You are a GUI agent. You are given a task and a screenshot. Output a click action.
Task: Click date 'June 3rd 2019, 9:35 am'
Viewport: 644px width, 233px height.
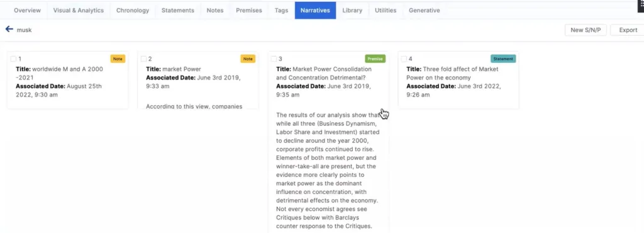(x=324, y=91)
